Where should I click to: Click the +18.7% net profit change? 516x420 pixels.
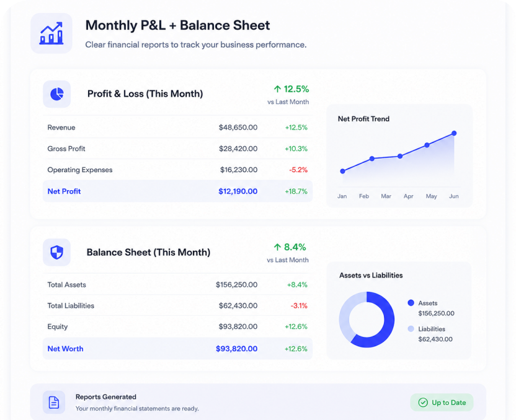click(296, 191)
